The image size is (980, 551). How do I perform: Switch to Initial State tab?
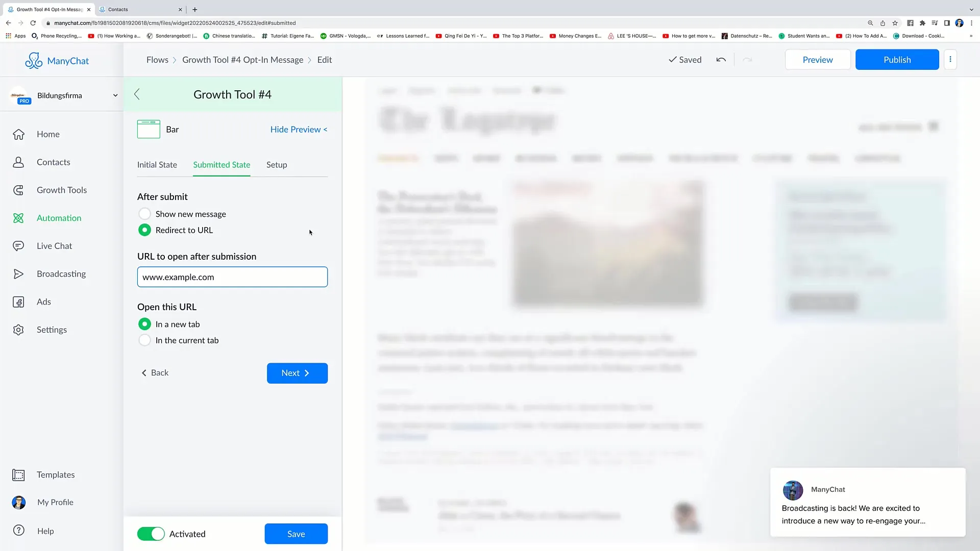[x=158, y=164]
